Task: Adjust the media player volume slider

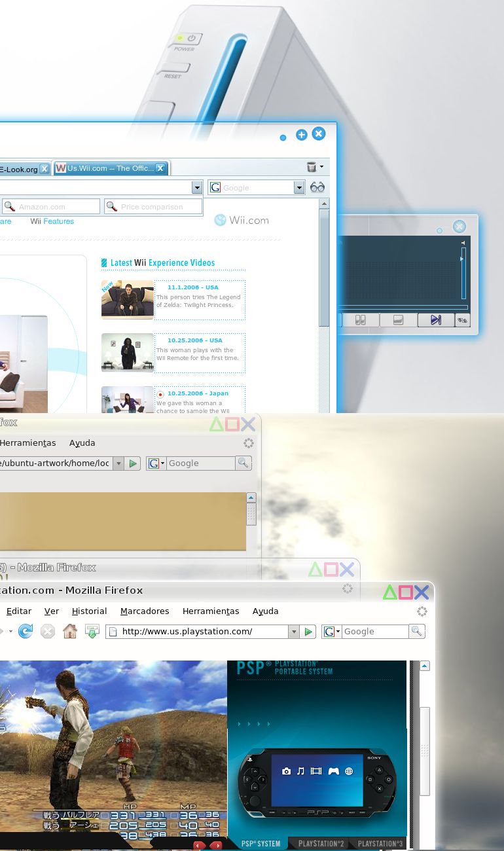Action: 463,274
